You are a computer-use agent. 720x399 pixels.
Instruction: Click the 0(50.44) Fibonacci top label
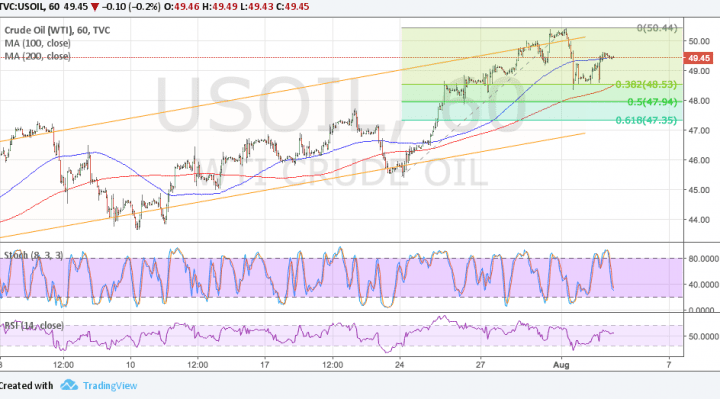point(657,28)
